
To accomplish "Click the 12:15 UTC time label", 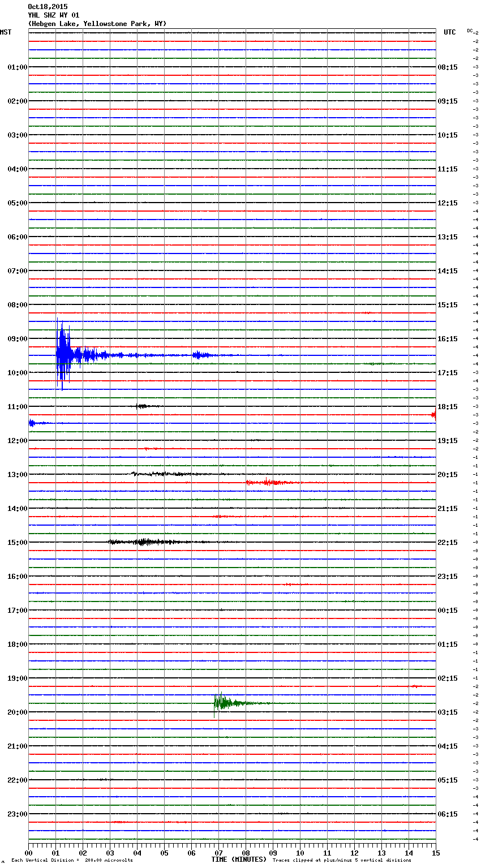I will pos(448,203).
